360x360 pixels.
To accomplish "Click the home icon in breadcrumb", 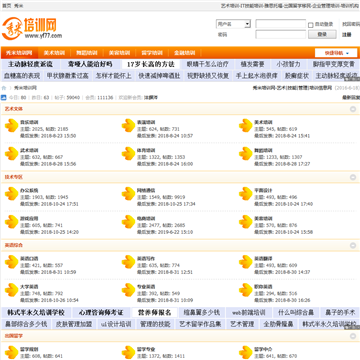I will tap(4, 88).
